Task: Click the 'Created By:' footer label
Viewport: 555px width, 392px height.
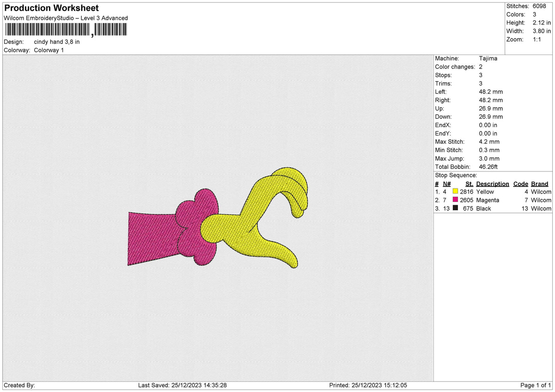Action: [19, 386]
